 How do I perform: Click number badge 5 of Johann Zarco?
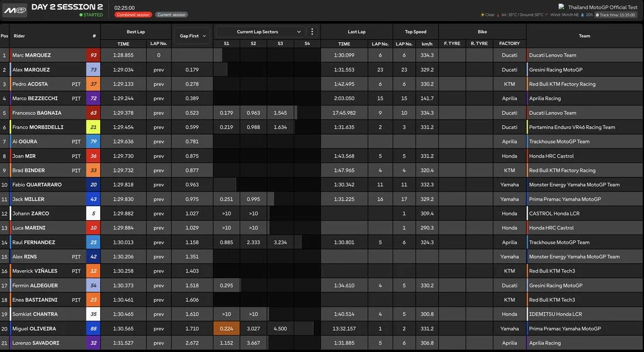click(x=93, y=213)
